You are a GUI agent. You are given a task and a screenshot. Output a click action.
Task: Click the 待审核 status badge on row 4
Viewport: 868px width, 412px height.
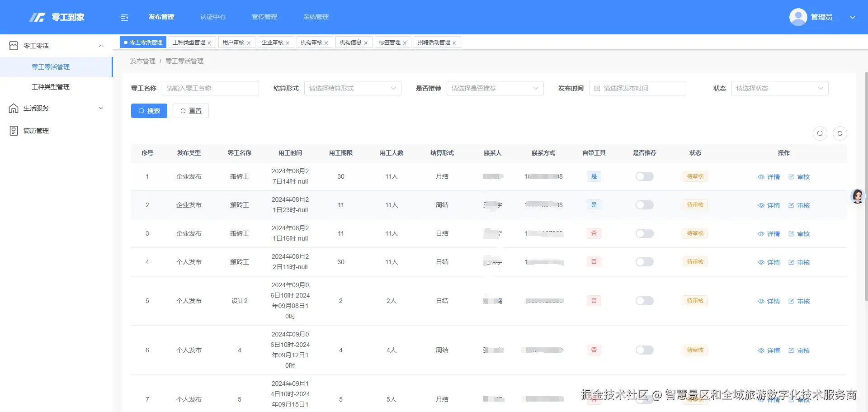point(695,262)
